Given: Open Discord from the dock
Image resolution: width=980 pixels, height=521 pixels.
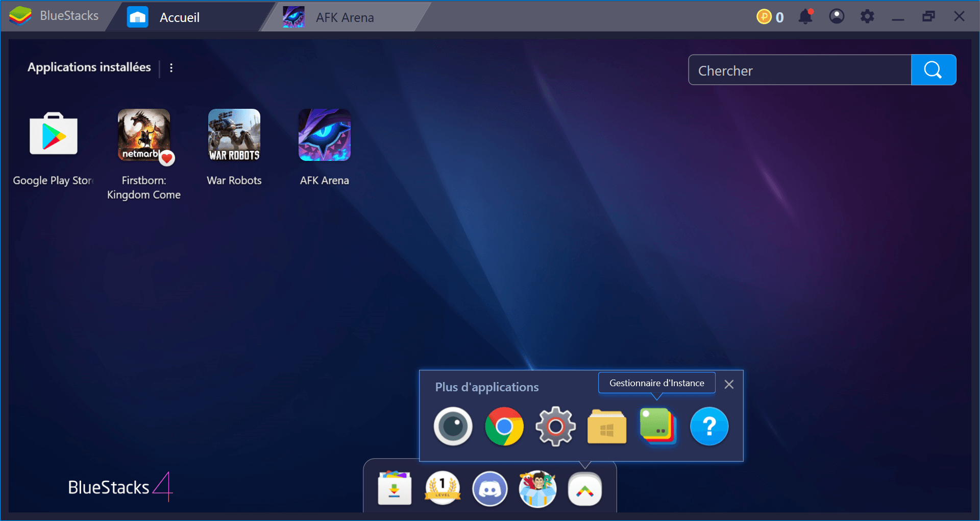Looking at the screenshot, I should click(490, 488).
